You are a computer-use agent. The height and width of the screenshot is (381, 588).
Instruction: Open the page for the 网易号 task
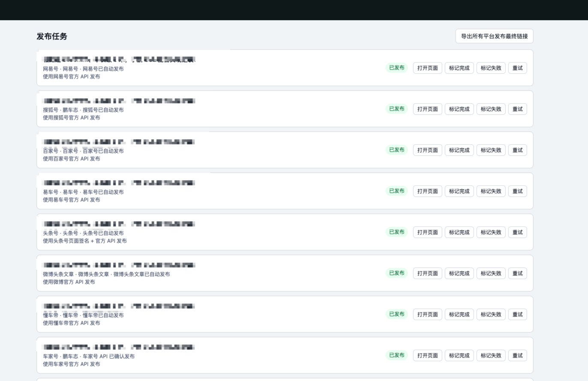[x=427, y=68]
